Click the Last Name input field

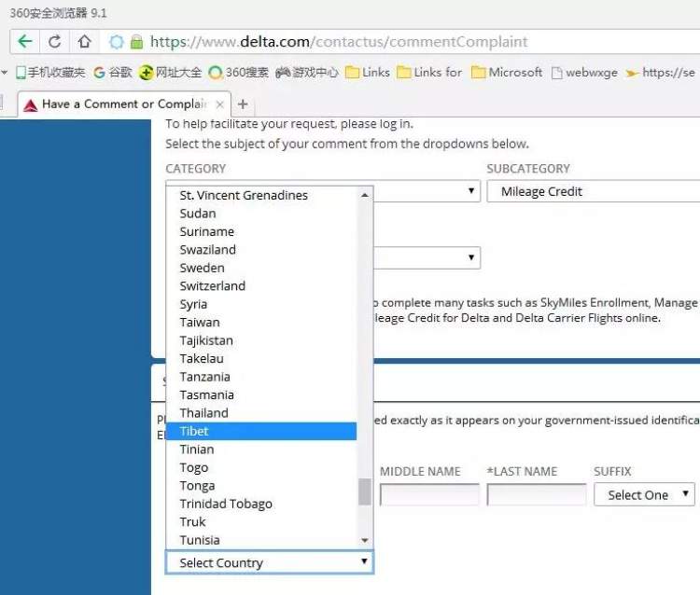pos(537,495)
